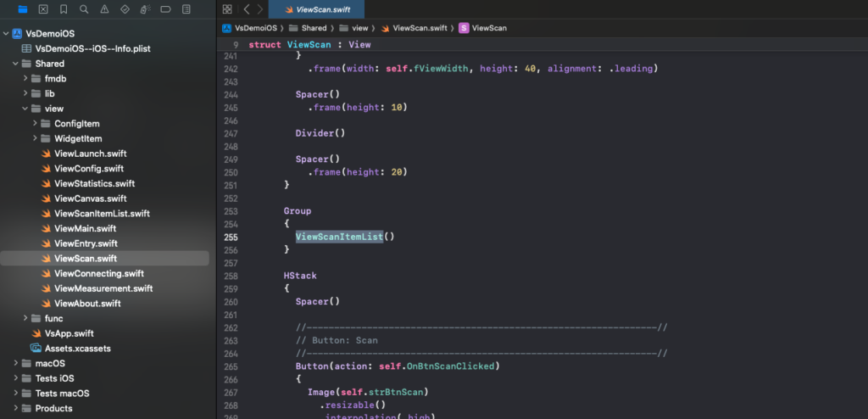Viewport: 868px width, 419px height.
Task: Go back with the editor's left arrow
Action: tap(246, 9)
